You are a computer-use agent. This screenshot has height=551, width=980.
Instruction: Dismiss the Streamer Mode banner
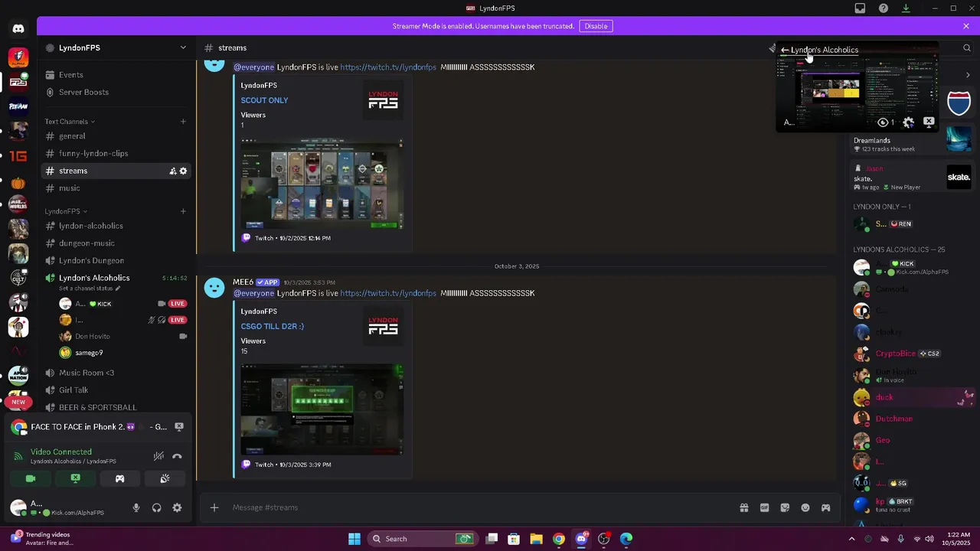pyautogui.click(x=966, y=26)
